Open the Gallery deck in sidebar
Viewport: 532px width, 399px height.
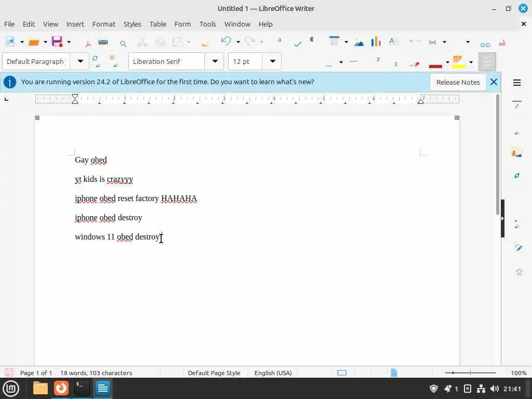point(517,153)
